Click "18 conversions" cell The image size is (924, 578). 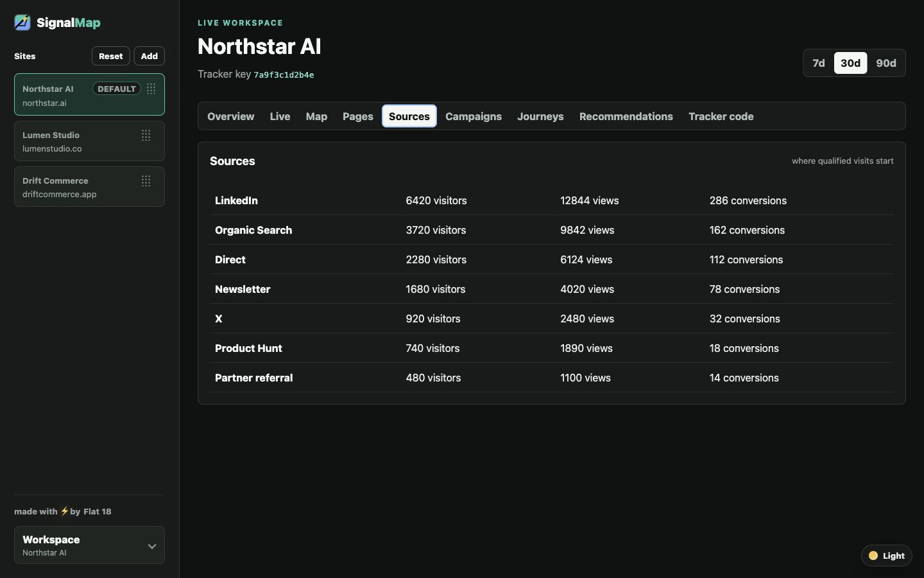point(744,348)
